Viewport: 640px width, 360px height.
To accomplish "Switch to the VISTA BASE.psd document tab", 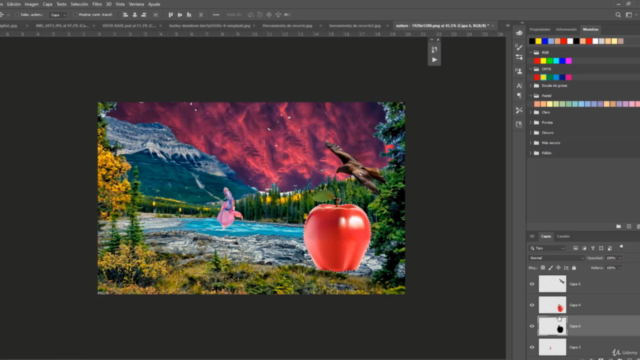I will pos(129,25).
